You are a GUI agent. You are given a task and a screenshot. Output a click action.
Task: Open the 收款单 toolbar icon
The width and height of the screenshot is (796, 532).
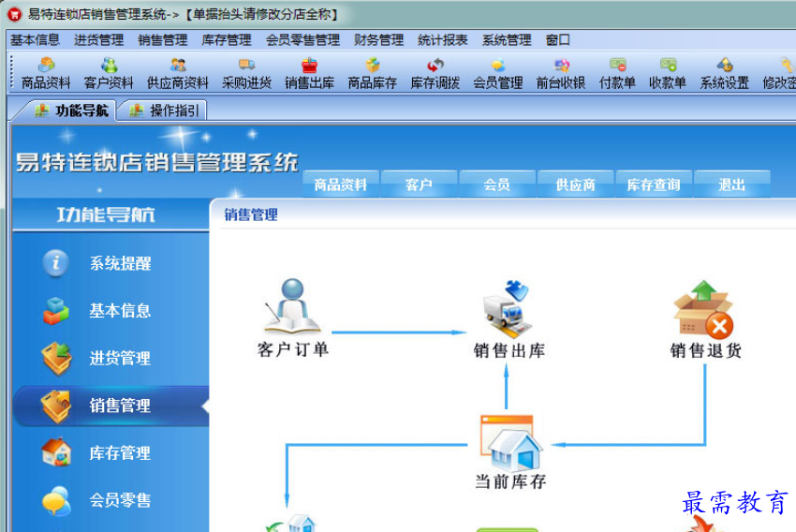(x=668, y=73)
